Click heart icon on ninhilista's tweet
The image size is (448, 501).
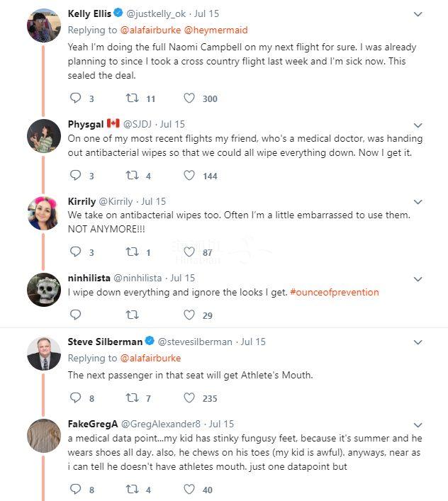(x=189, y=314)
